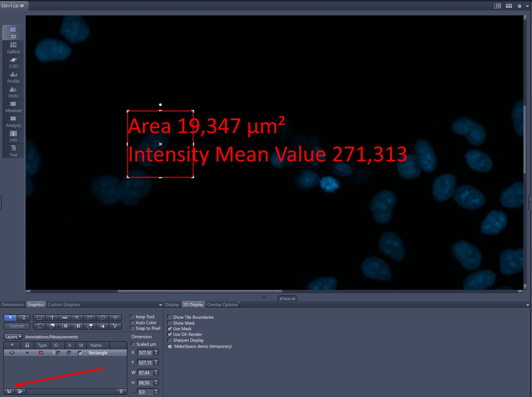Select the Text annotation tool
Viewport: 532px width, 397px height.
(x=52, y=318)
